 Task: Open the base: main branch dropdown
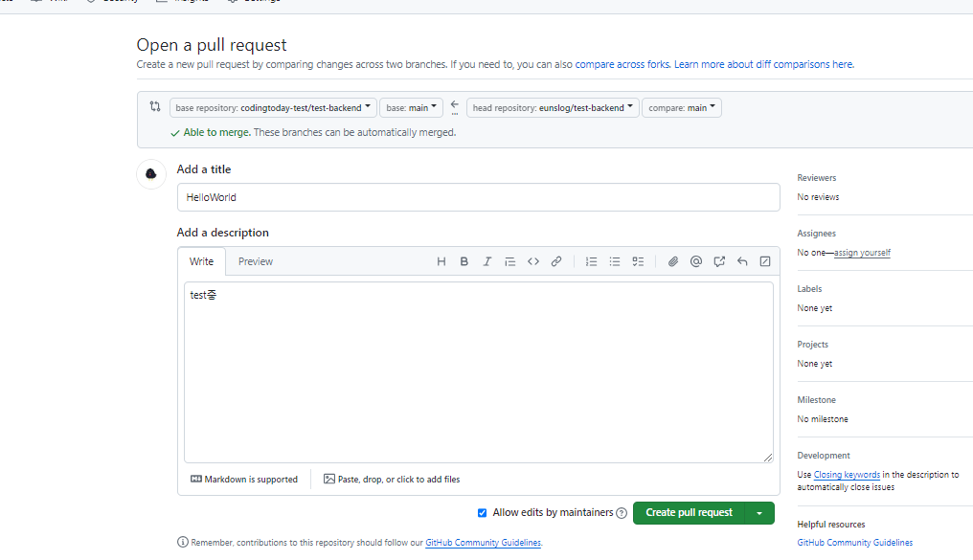tap(412, 108)
